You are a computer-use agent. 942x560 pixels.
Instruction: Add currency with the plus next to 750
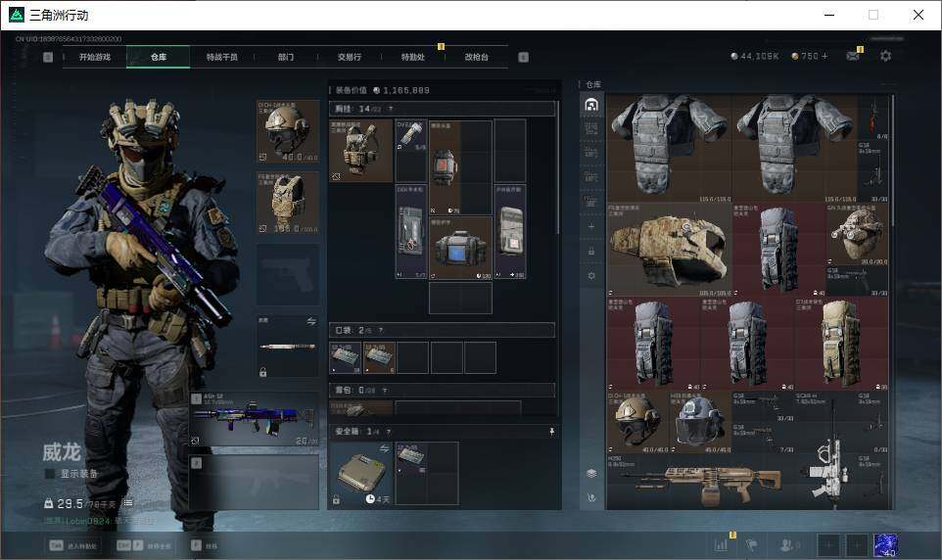pos(824,56)
